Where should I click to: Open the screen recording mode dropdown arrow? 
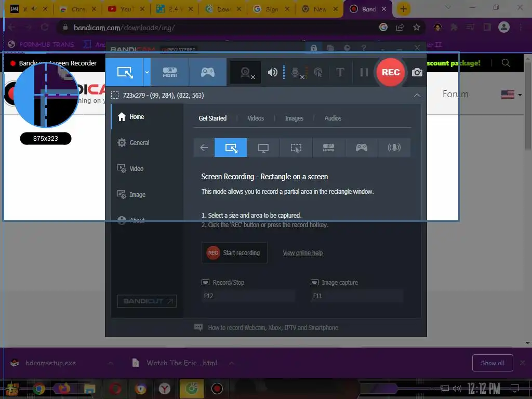[147, 72]
